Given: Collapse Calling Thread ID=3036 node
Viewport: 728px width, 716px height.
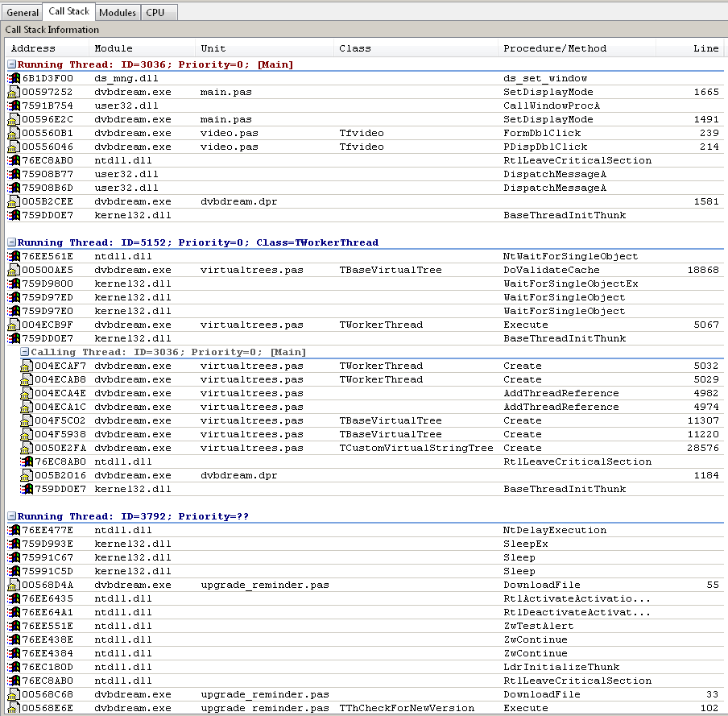Looking at the screenshot, I should point(25,352).
